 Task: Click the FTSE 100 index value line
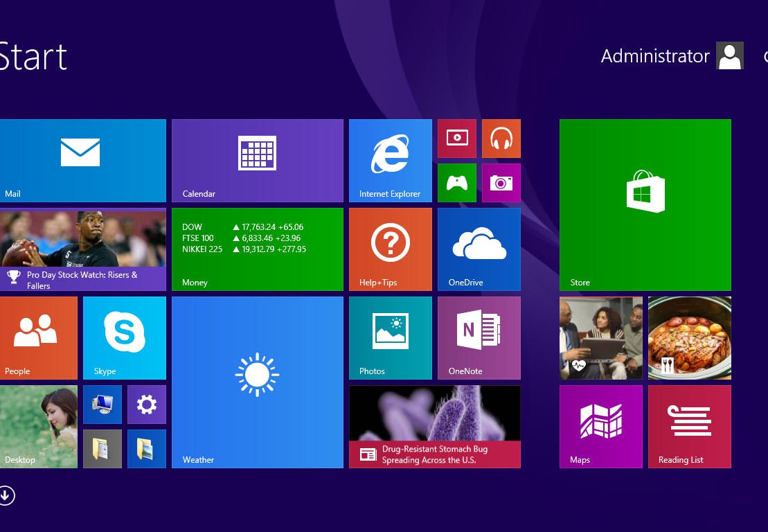(242, 238)
